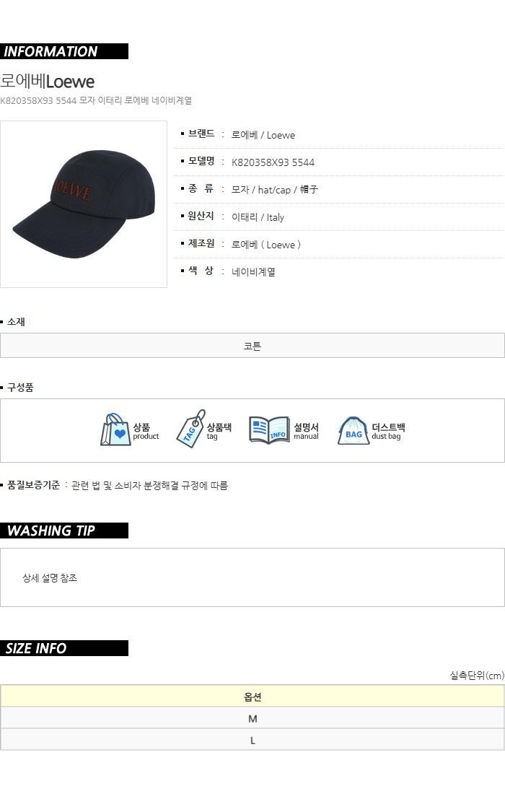Click the SIZE INFO section header

[x=64, y=648]
